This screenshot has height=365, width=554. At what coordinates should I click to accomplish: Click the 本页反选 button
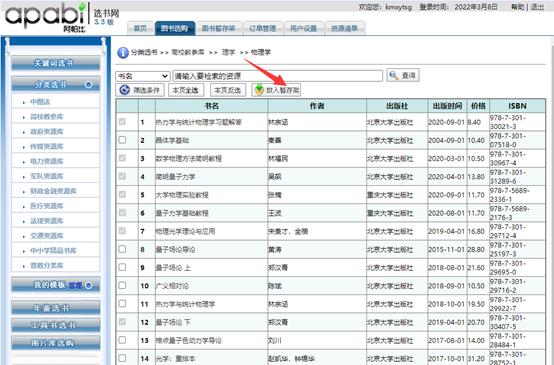[228, 90]
